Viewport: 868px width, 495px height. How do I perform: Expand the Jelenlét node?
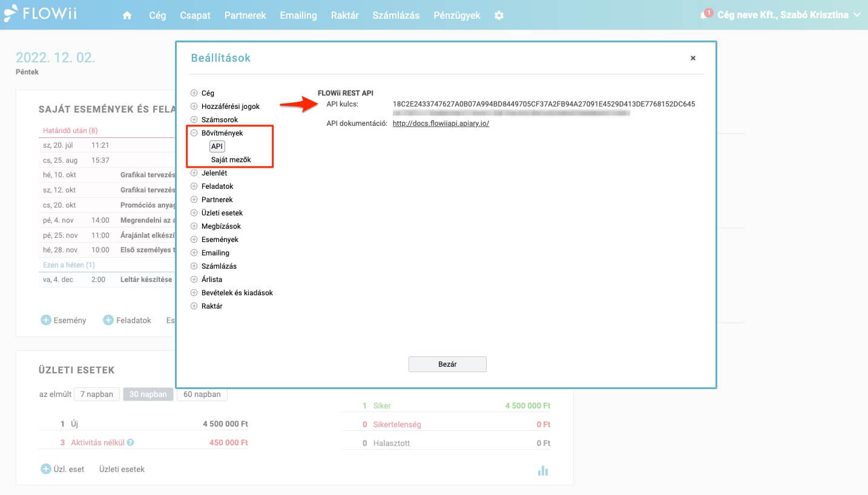pos(194,173)
